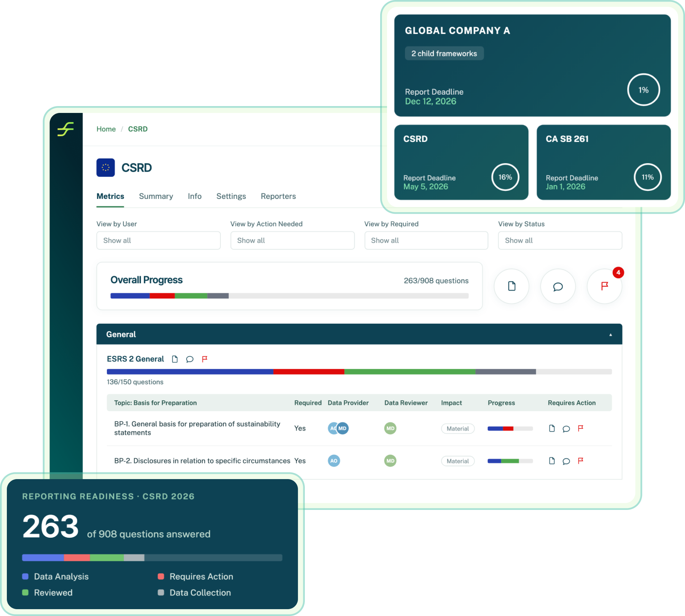Click the 2 child frameworks badge
The image size is (685, 616).
(x=444, y=54)
